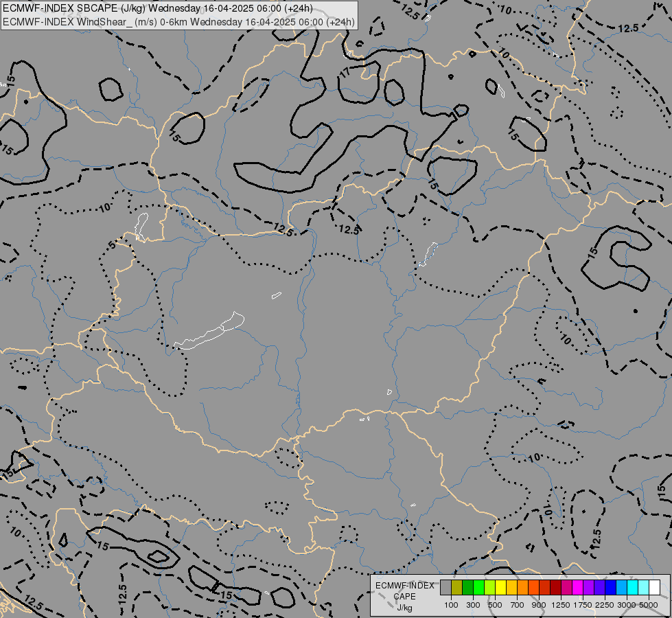672x618 pixels.
Task: Click the J/kg unit label in legend
Action: [x=404, y=608]
